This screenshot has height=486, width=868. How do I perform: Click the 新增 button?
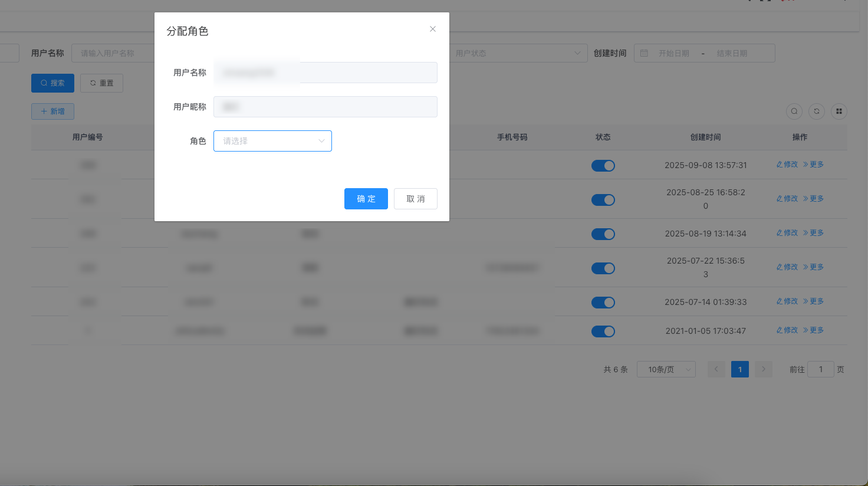pos(52,111)
